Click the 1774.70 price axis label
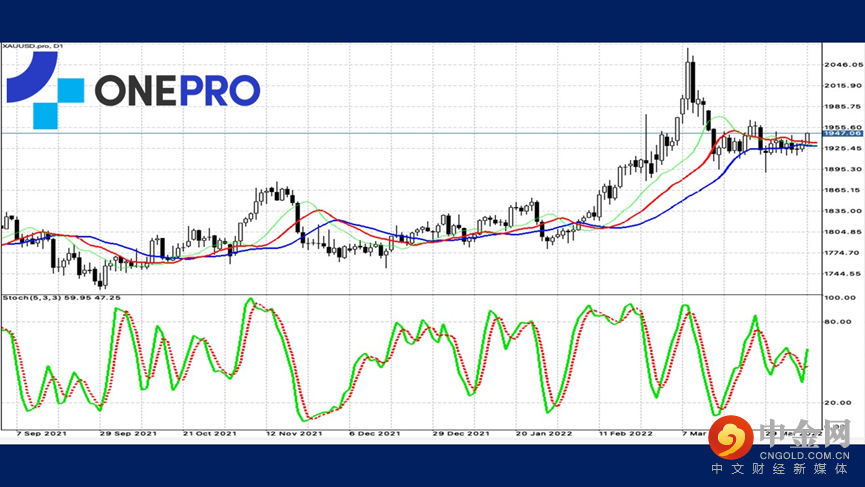The image size is (865, 487). tap(843, 253)
